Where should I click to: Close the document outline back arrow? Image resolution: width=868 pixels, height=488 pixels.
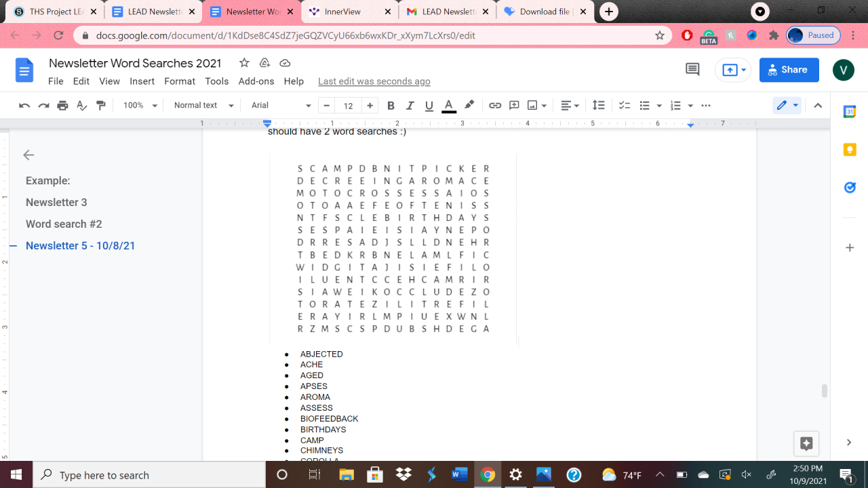(x=28, y=155)
